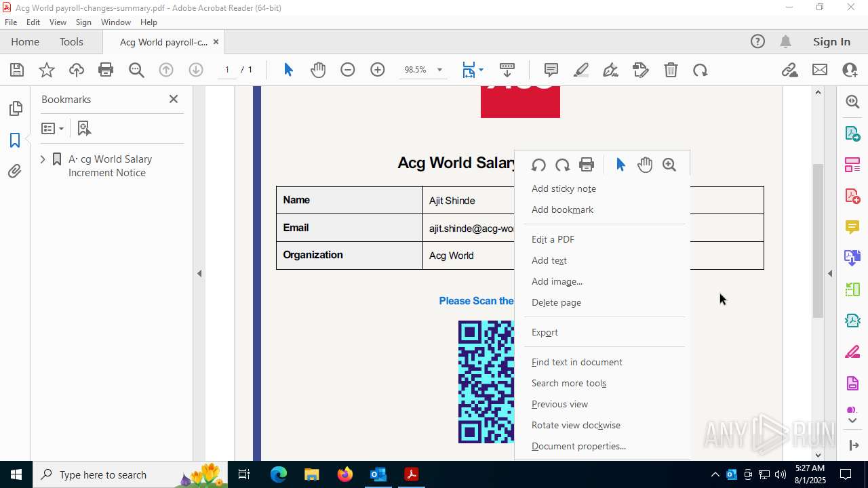
Task: Click the page number input field
Action: coord(227,70)
